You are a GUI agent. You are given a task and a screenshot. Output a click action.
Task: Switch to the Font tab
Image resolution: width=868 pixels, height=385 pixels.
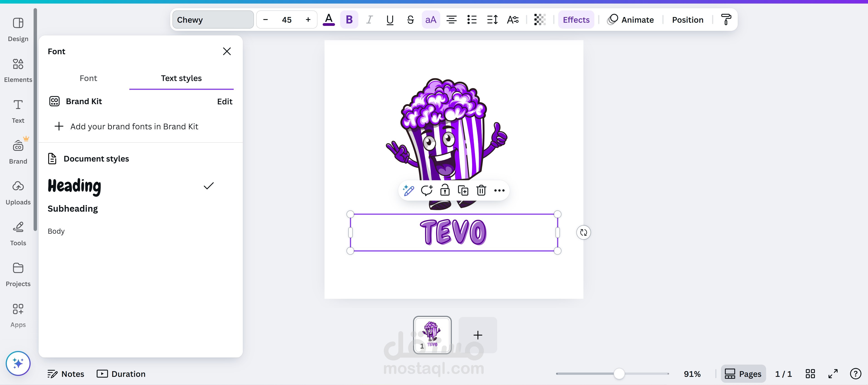point(88,78)
